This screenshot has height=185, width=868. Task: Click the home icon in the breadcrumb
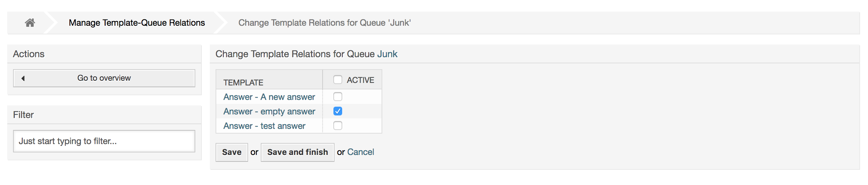[30, 23]
